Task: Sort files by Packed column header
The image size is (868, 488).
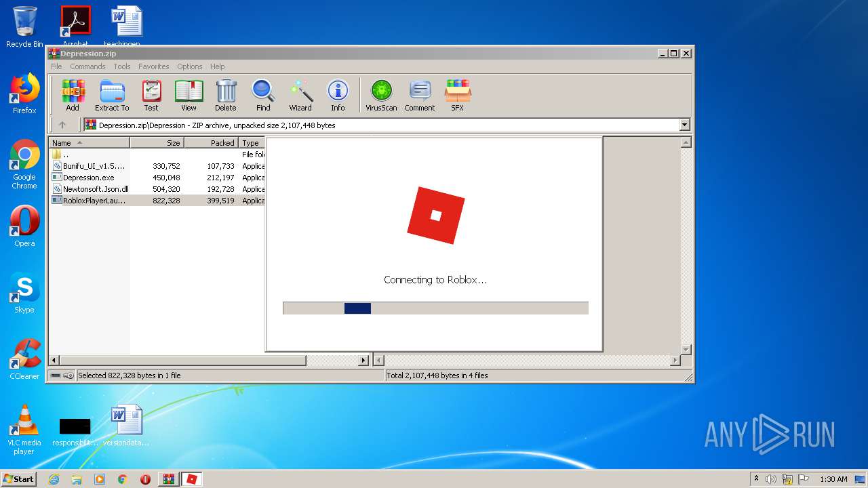Action: click(211, 143)
